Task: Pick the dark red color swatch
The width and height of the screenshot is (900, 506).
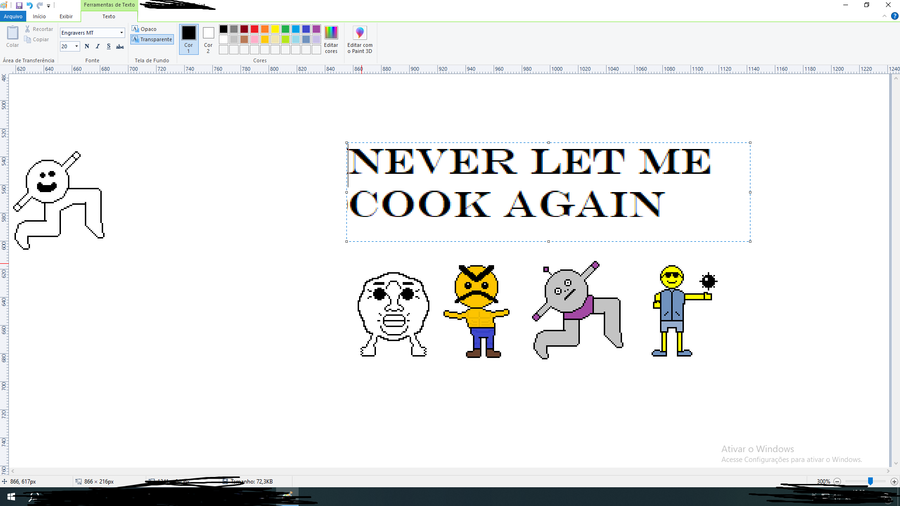Action: [244, 29]
